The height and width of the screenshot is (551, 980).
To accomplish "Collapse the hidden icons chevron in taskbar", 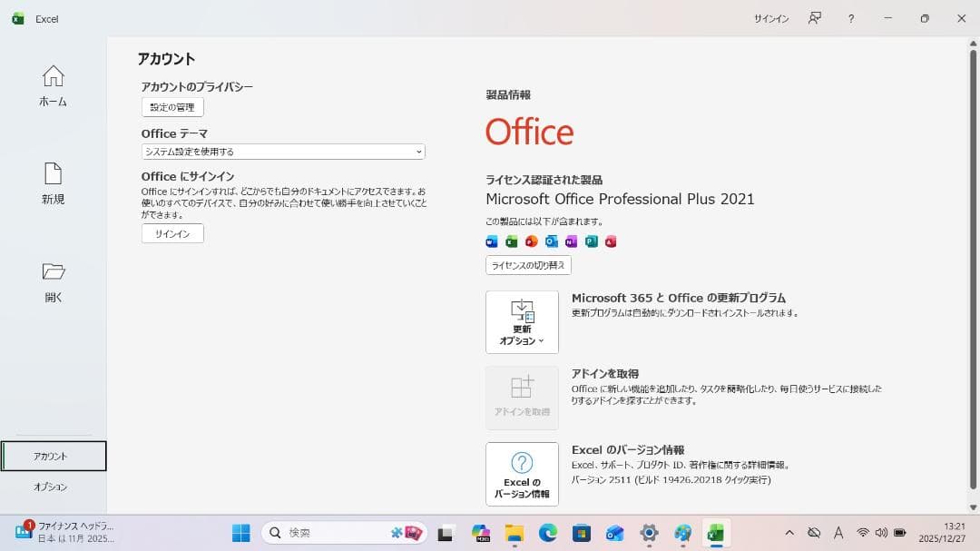I will (789, 533).
